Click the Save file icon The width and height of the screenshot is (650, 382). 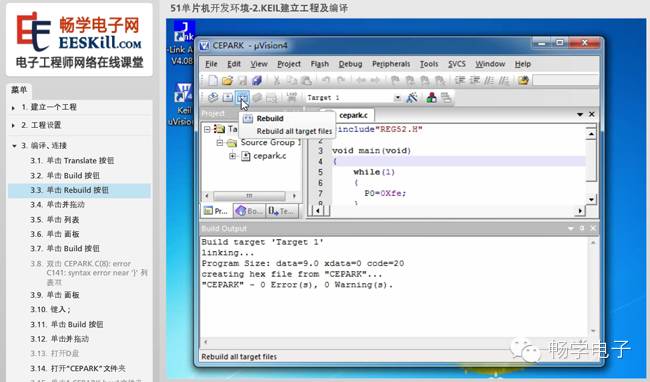pyautogui.click(x=243, y=80)
